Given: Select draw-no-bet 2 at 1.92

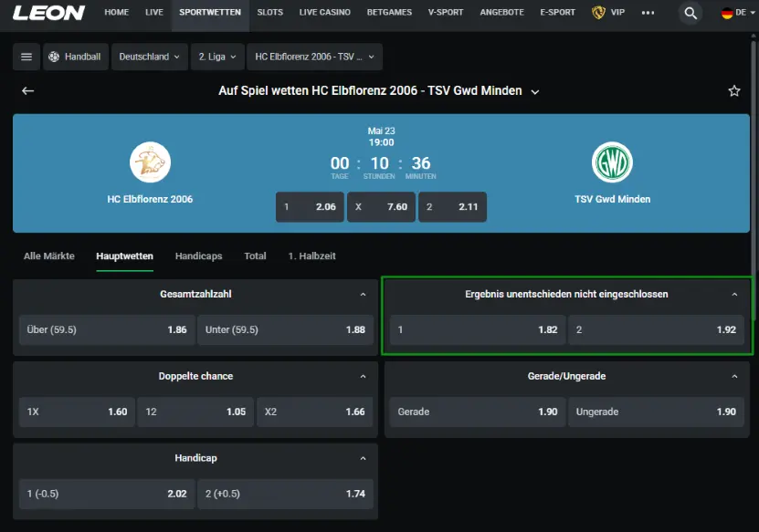Looking at the screenshot, I should pos(656,329).
